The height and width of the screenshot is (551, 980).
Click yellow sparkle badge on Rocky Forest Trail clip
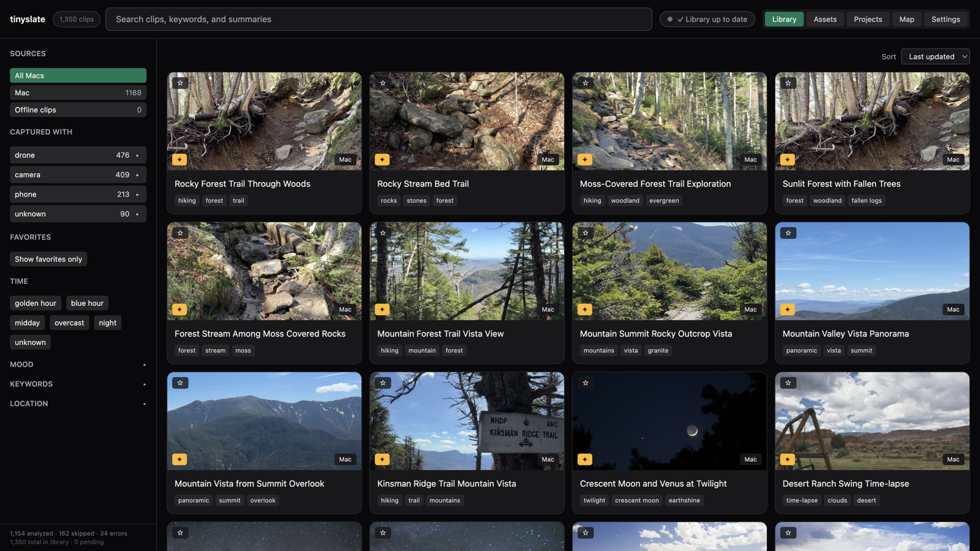(x=179, y=160)
